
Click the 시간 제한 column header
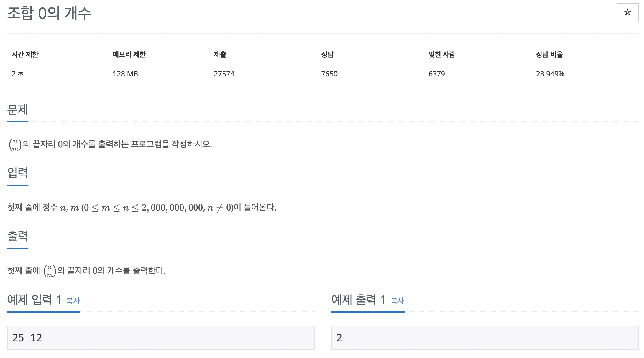click(x=25, y=54)
